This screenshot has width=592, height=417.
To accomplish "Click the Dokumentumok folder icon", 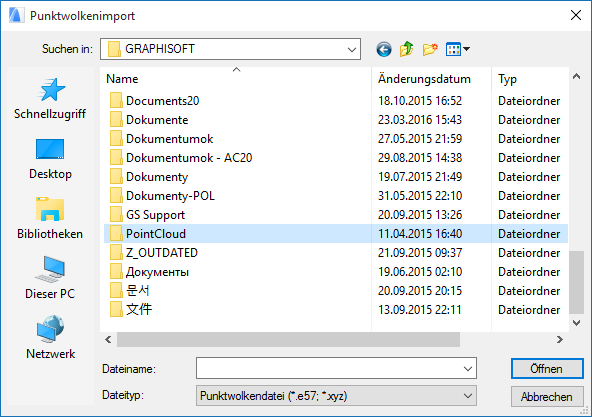I will pos(116,139).
